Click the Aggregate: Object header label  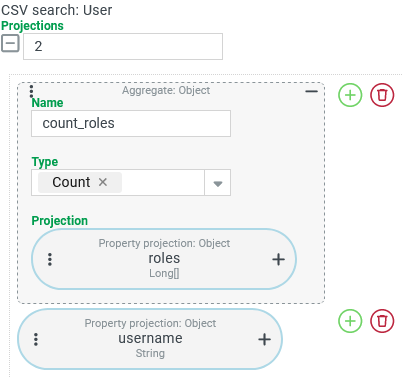[166, 90]
